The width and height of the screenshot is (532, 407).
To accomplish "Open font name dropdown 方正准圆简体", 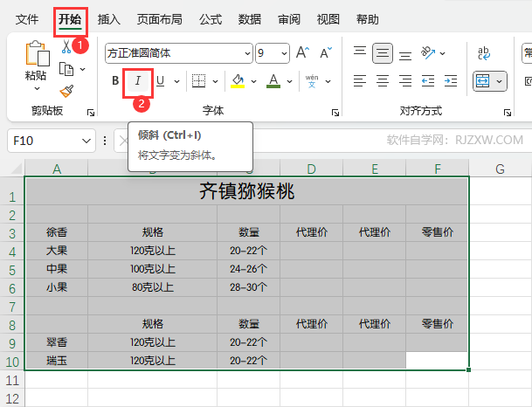I will tap(248, 53).
